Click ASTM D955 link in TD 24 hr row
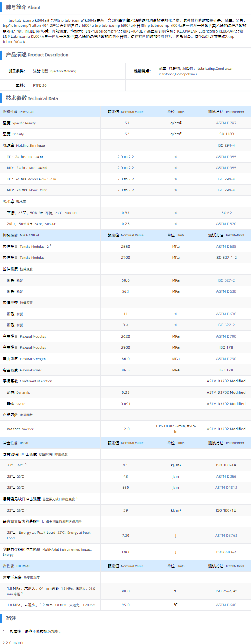Screen dimensions: 251x644 tap(226, 157)
